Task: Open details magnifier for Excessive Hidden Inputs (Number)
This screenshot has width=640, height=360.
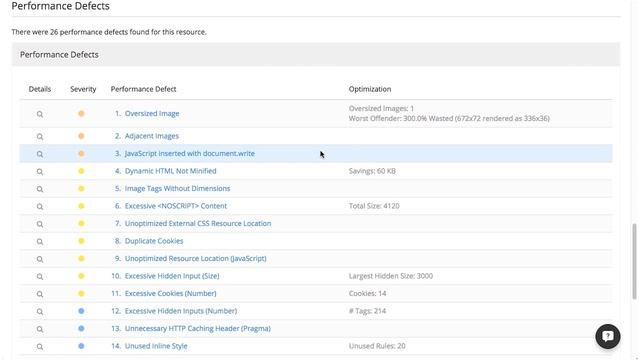Action: [40, 312]
